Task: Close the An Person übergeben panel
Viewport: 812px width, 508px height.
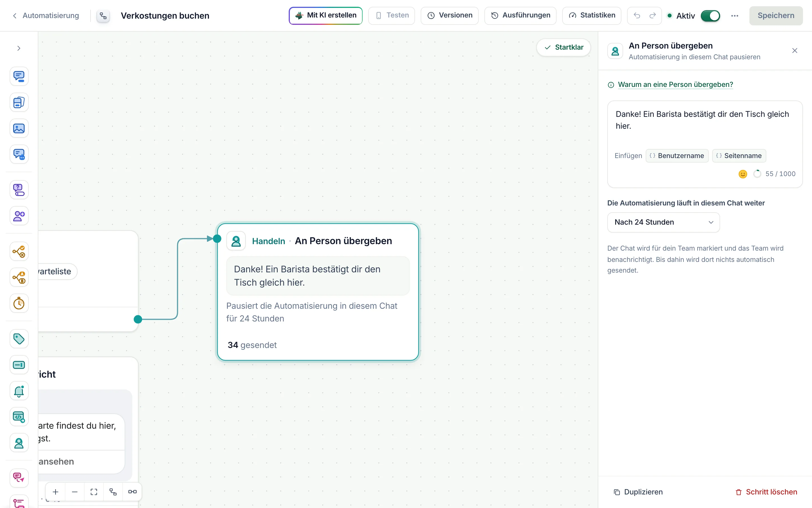Action: pyautogui.click(x=795, y=51)
